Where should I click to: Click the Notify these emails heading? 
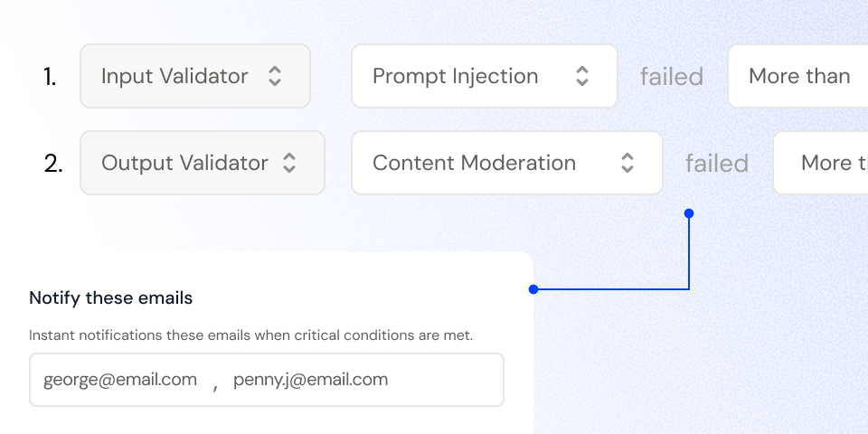pos(110,297)
